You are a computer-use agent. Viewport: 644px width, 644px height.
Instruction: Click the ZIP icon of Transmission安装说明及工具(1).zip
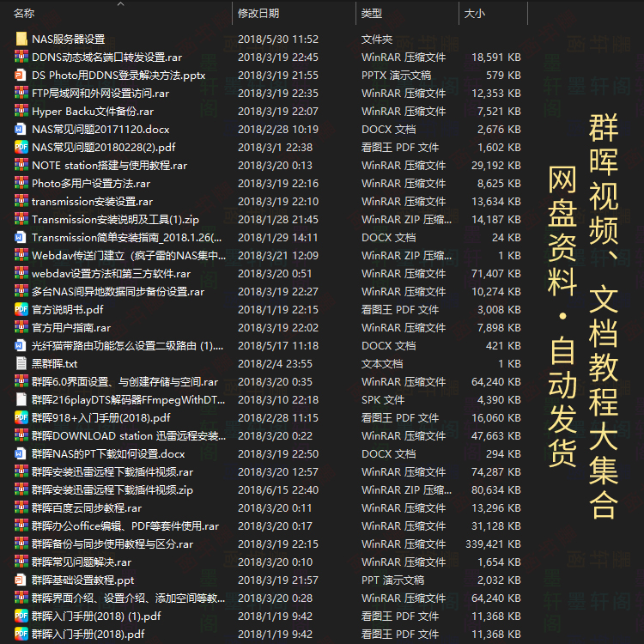pos(21,219)
